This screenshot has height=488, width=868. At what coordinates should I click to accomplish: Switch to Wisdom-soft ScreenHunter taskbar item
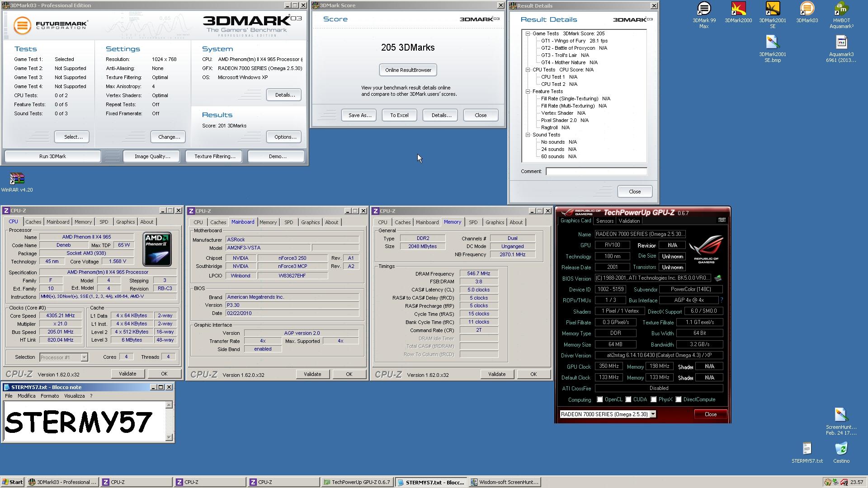coord(505,482)
